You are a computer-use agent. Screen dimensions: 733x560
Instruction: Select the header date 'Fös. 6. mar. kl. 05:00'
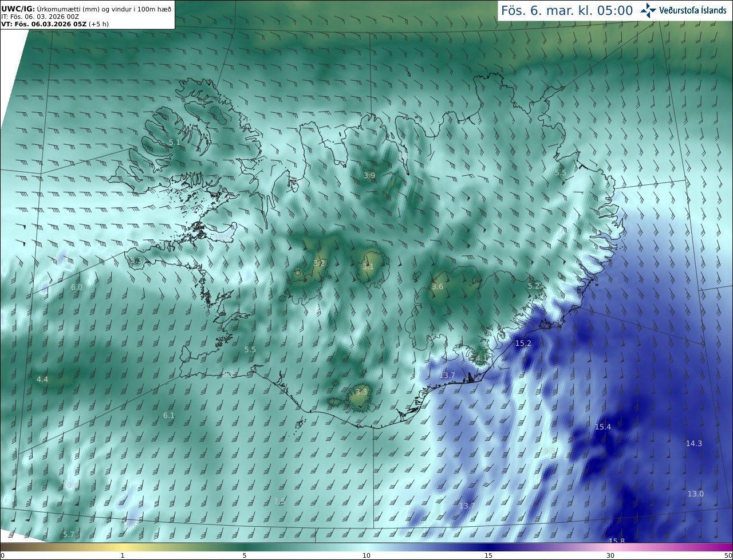coord(567,10)
